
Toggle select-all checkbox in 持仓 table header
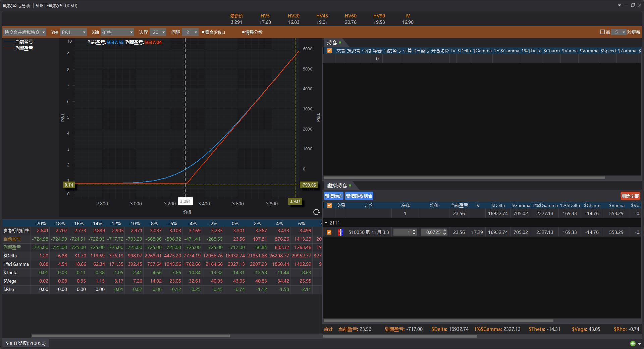329,51
